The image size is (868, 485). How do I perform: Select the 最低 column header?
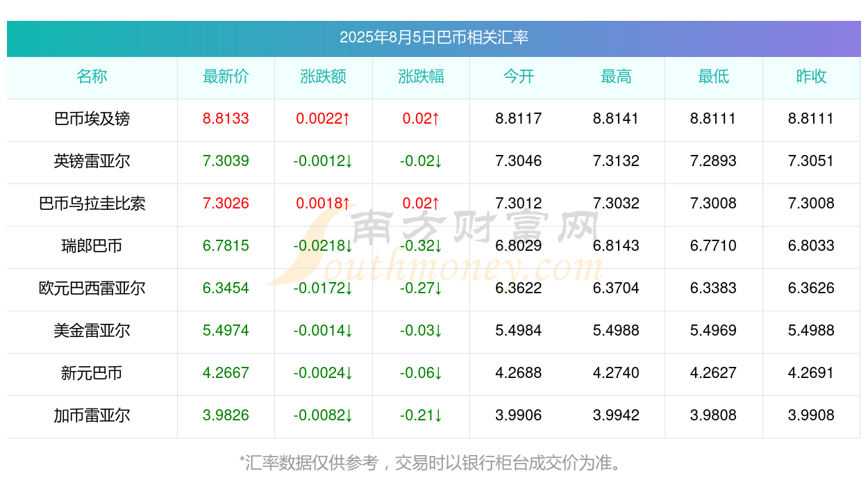(x=714, y=76)
